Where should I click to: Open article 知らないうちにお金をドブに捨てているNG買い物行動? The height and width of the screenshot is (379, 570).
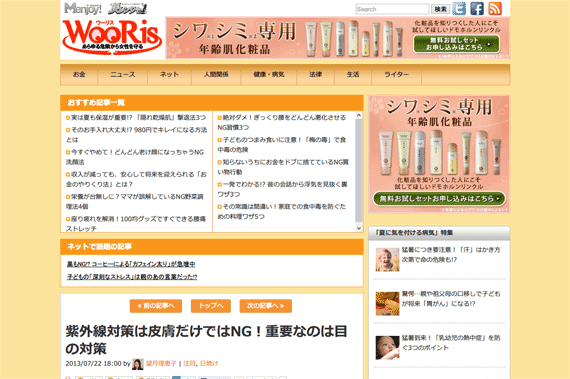[283, 167]
